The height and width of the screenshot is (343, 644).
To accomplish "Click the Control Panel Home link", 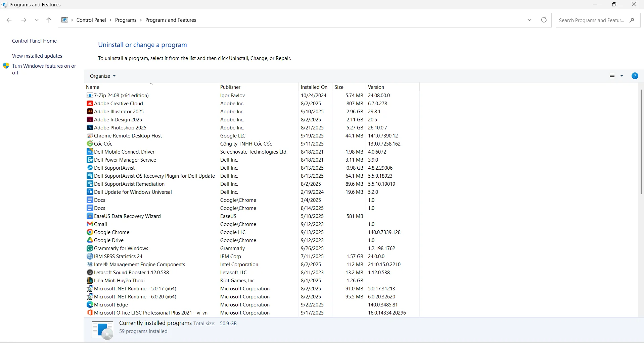I will point(34,41).
